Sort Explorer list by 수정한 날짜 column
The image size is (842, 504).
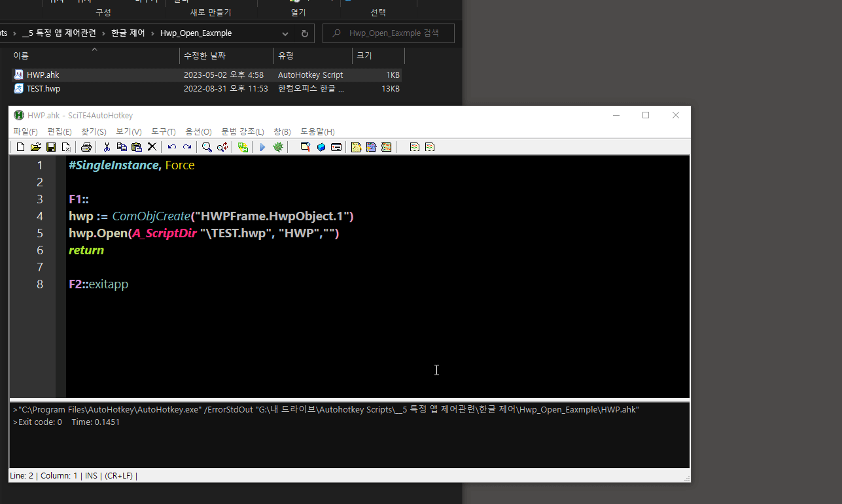[226, 56]
